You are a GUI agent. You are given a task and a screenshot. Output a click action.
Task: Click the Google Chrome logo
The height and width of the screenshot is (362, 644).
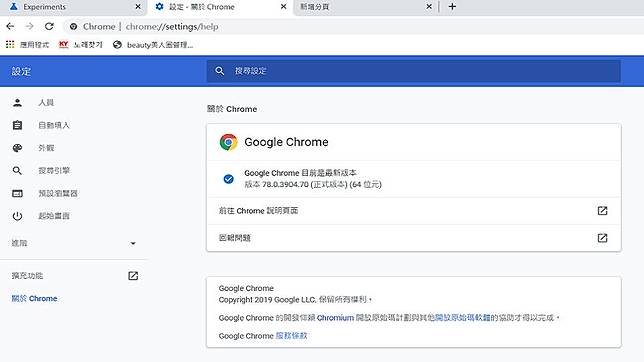tap(228, 142)
